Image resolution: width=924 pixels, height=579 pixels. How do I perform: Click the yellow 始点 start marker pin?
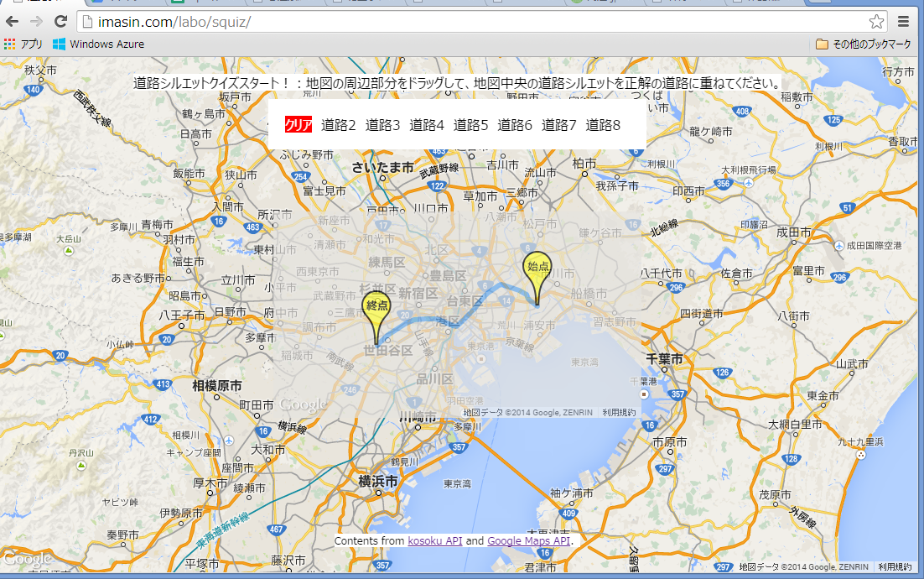point(537,269)
